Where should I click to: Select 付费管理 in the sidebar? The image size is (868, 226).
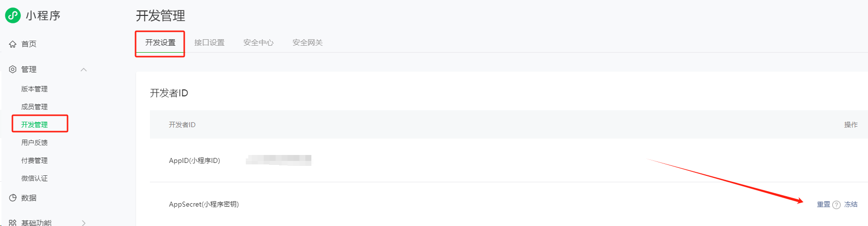point(34,160)
